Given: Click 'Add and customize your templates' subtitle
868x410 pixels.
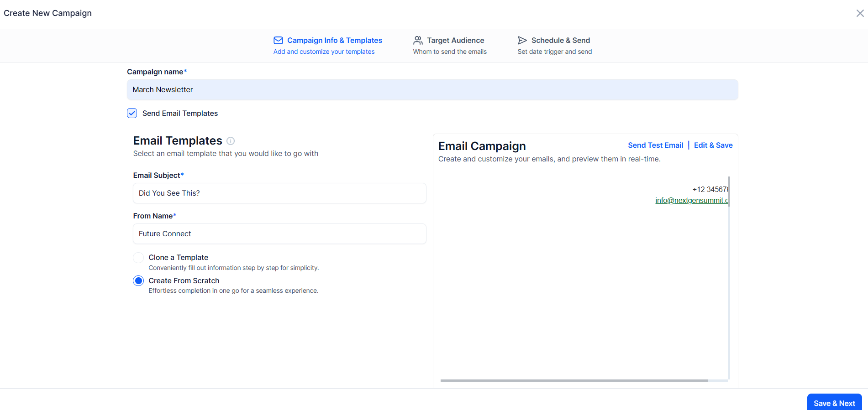Looking at the screenshot, I should coord(324,52).
